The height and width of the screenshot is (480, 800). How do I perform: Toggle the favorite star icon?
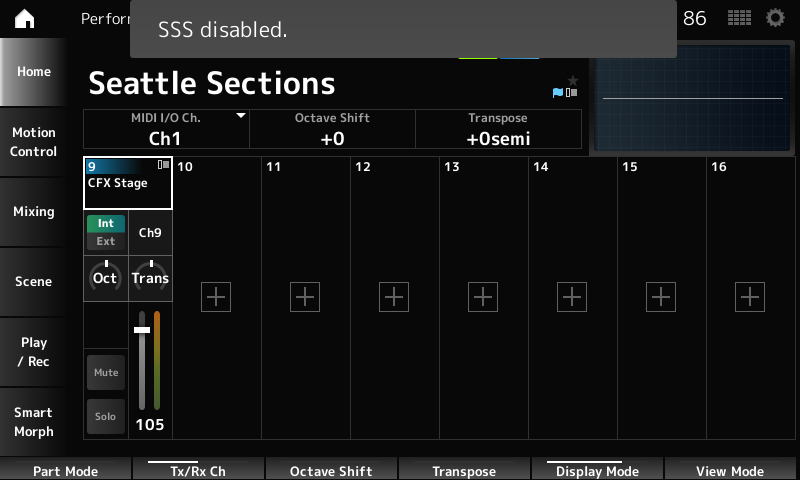573,80
